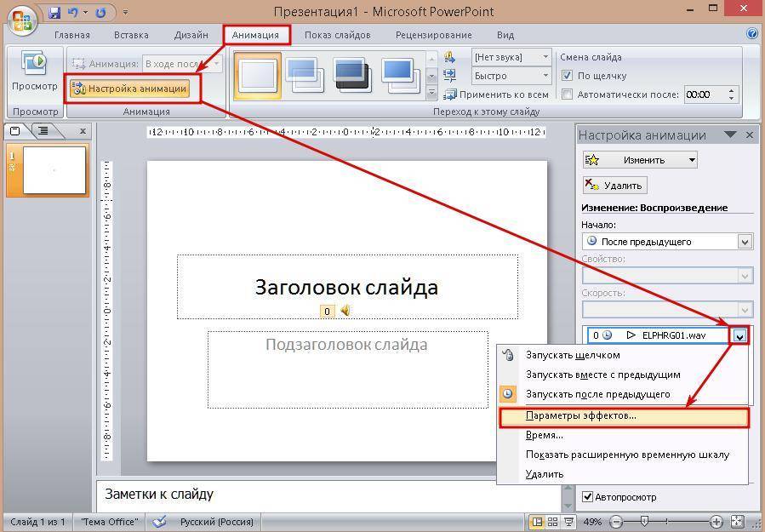Switch to the Outline pane tab
The width and height of the screenshot is (765, 532).
pyautogui.click(x=43, y=131)
